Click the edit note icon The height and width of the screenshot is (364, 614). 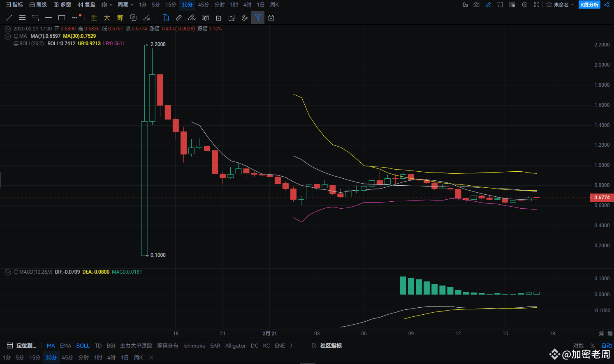232,18
